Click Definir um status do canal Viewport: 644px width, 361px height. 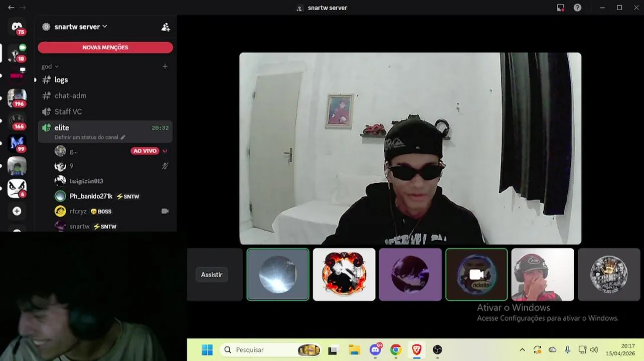(x=87, y=137)
